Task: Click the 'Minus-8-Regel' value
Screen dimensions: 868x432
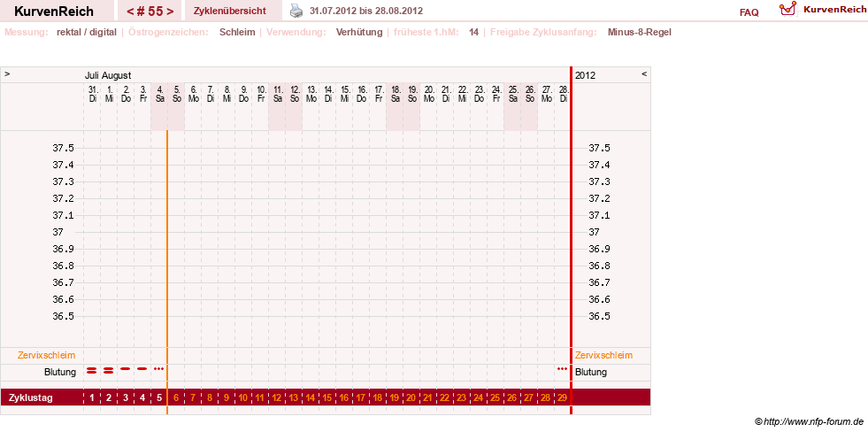Action: [640, 32]
